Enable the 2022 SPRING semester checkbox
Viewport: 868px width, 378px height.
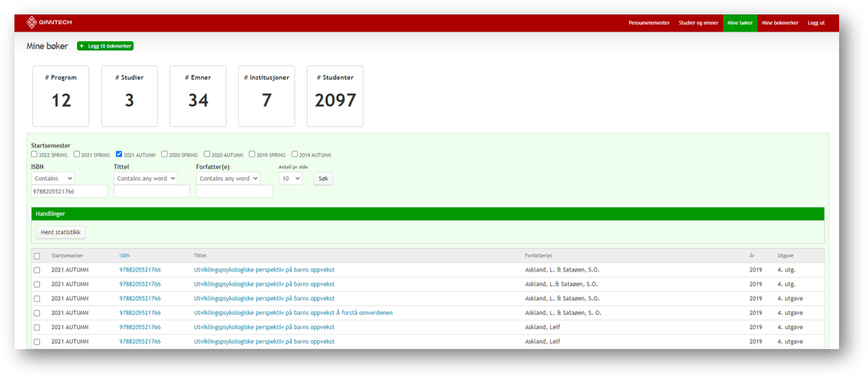pyautogui.click(x=34, y=154)
